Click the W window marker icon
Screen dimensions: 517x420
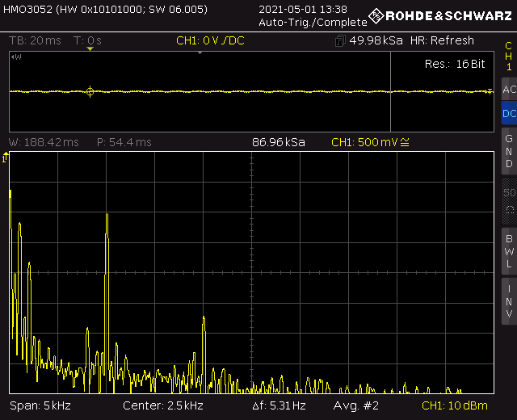click(x=15, y=57)
